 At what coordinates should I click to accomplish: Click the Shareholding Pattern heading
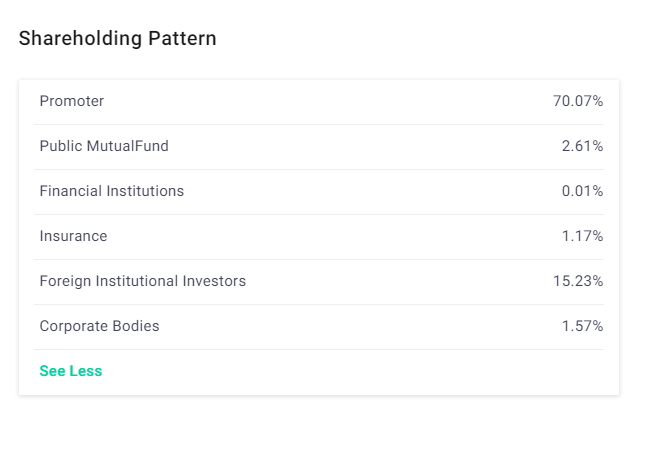(x=117, y=39)
